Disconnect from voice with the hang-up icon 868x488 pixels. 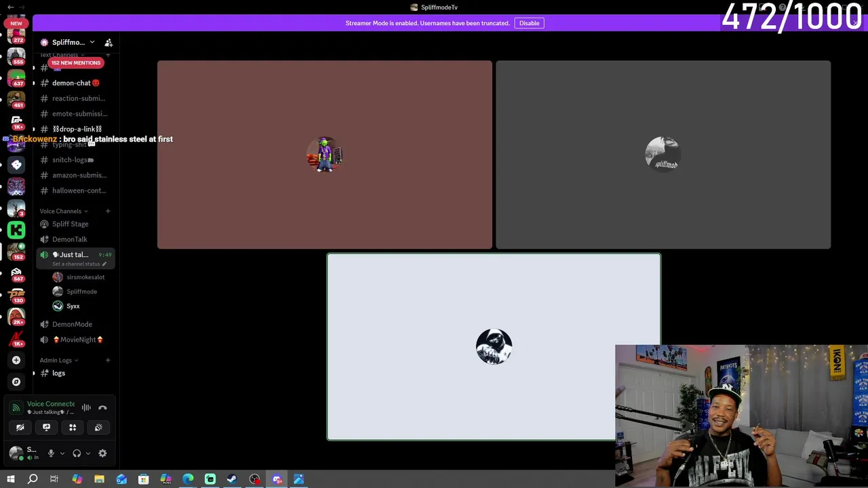click(102, 408)
